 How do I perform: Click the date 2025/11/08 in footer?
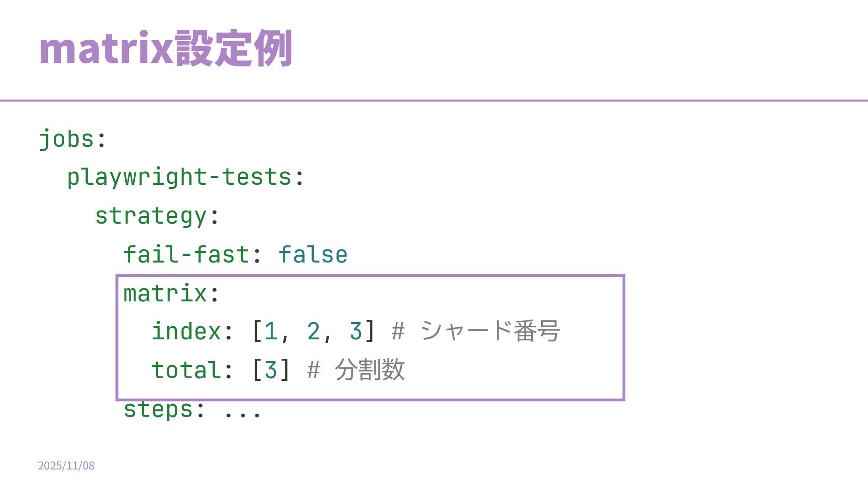point(66,466)
